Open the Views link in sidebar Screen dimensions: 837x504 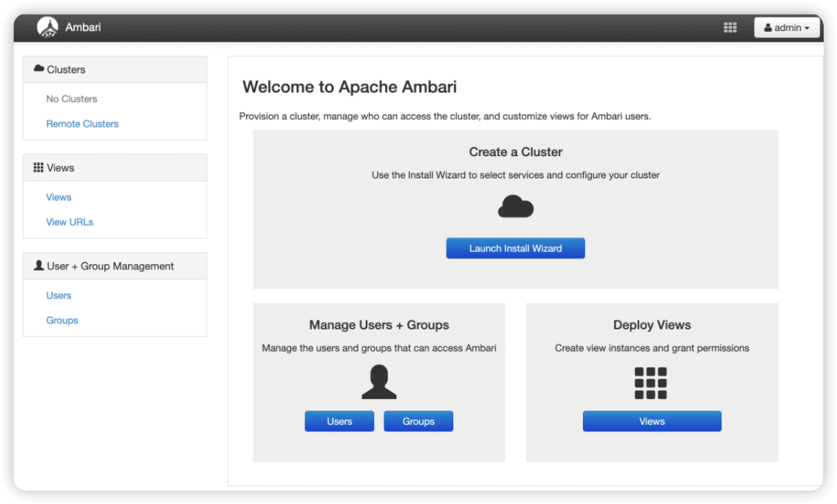[x=59, y=198]
